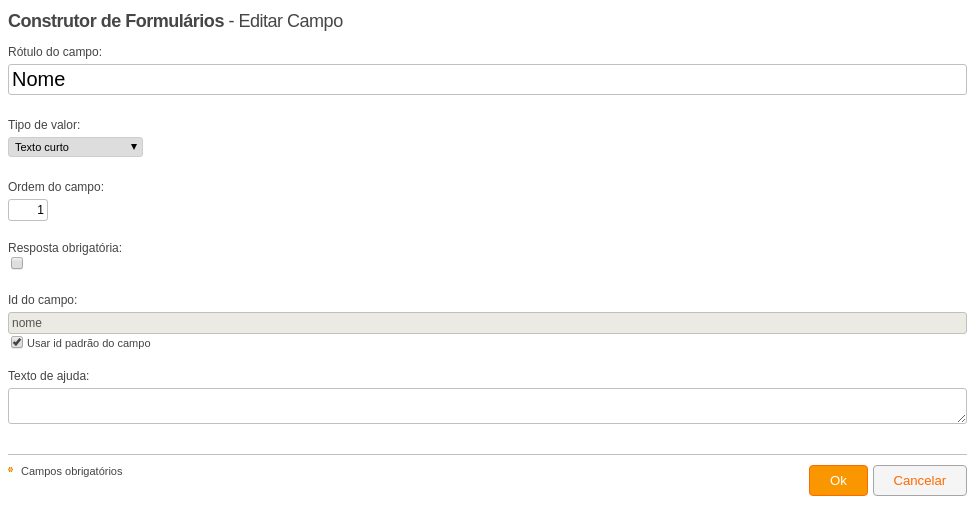
Task: Click the Ordem do campo number box
Action: (x=28, y=210)
